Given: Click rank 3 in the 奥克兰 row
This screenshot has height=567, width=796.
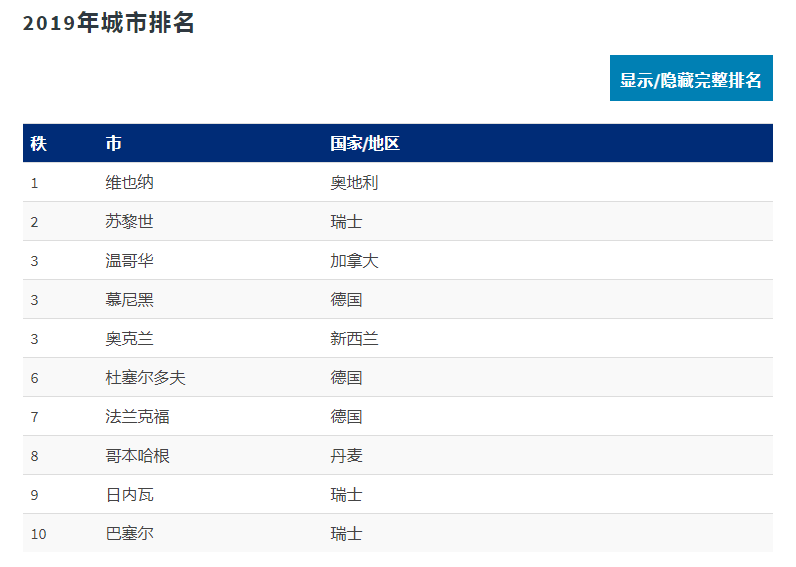Looking at the screenshot, I should (34, 339).
